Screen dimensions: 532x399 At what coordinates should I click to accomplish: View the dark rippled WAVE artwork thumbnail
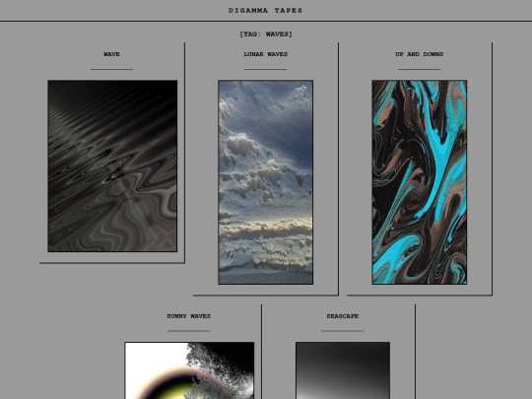tap(112, 166)
